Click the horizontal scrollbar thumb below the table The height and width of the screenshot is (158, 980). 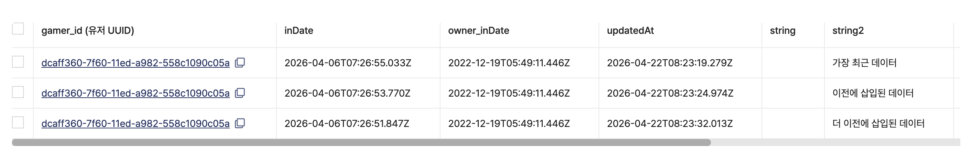[x=361, y=142]
